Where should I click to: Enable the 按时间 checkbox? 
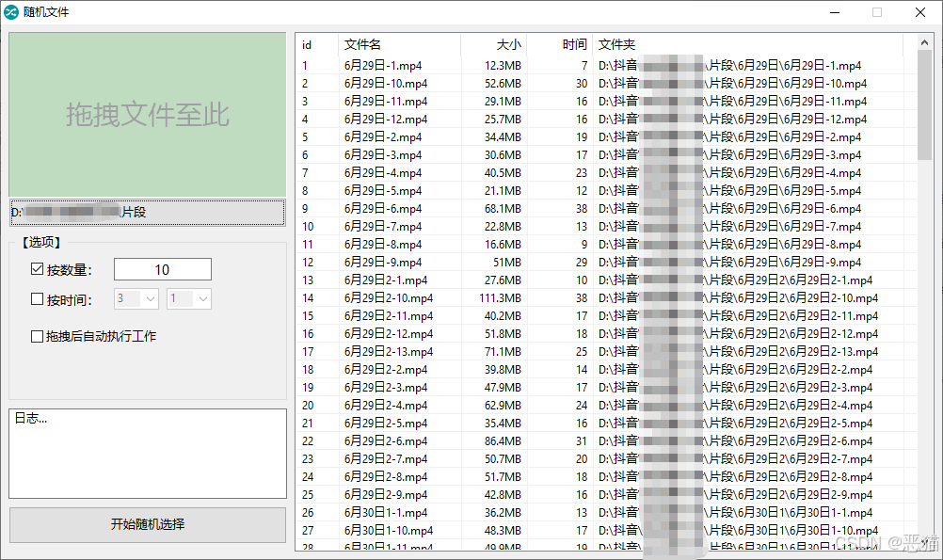[38, 299]
